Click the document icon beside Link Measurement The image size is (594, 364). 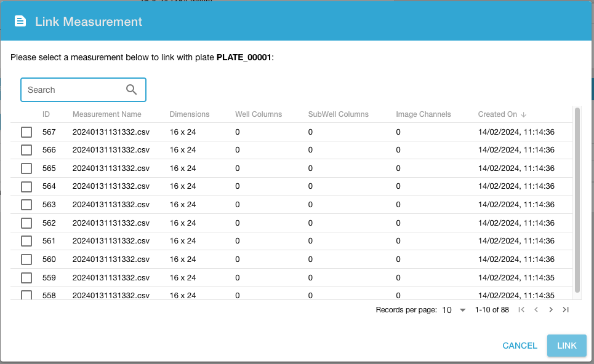pos(20,22)
